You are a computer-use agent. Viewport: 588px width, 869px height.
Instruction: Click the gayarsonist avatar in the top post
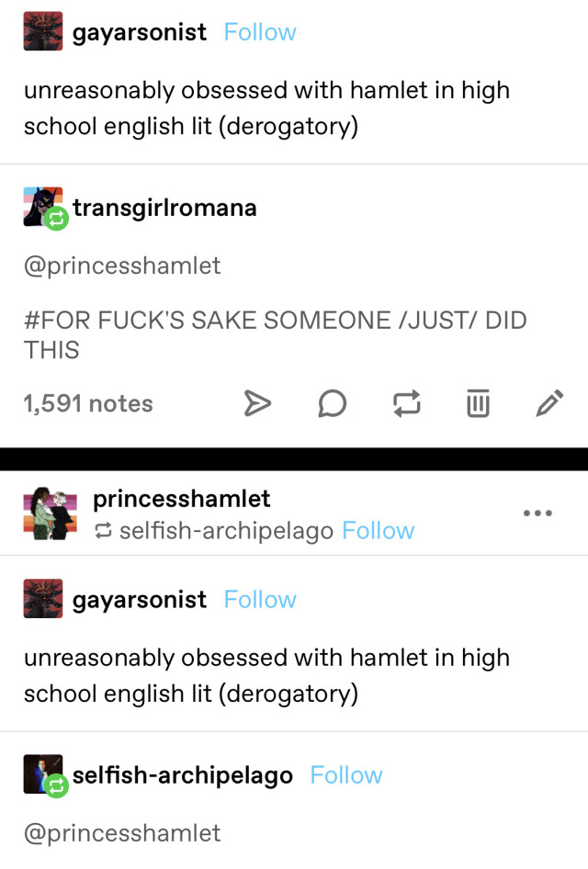point(42,31)
